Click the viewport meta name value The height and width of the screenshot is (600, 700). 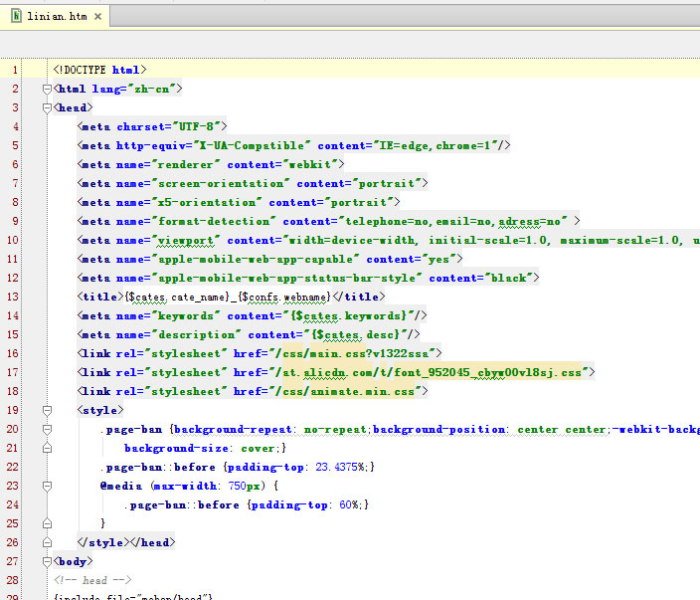[186, 241]
